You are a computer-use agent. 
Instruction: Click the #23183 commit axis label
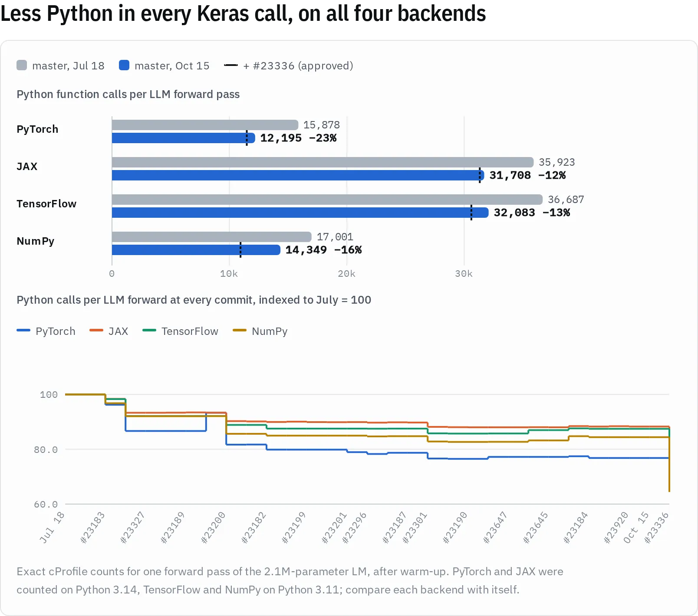(x=92, y=527)
